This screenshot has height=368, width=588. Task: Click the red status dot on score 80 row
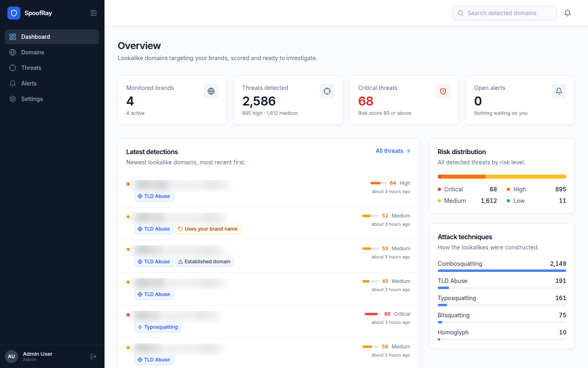tap(128, 315)
